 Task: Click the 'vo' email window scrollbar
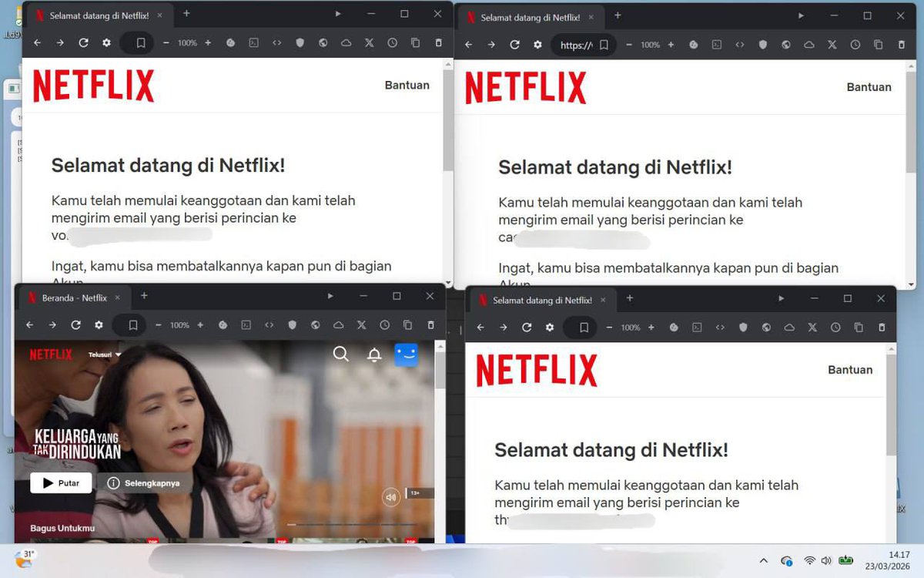448,120
